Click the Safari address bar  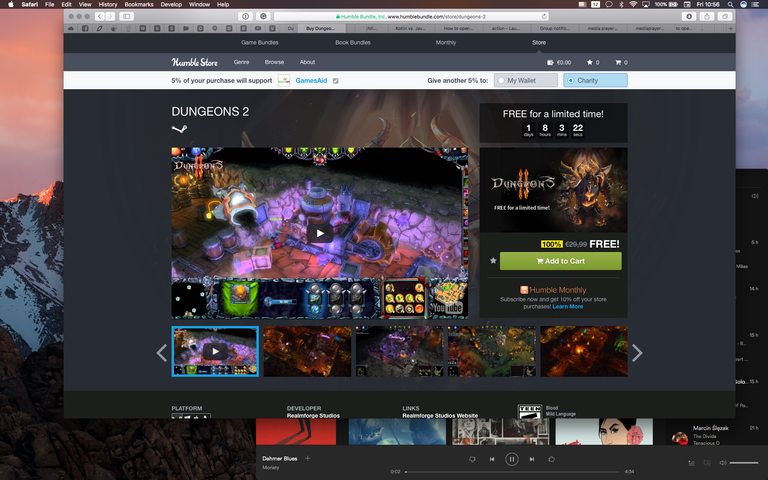coord(410,16)
